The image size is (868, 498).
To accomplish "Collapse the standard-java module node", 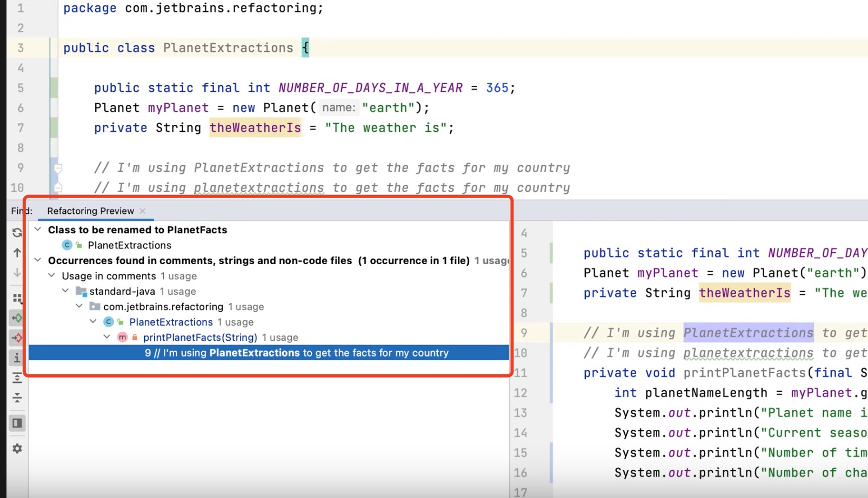I will coord(65,291).
